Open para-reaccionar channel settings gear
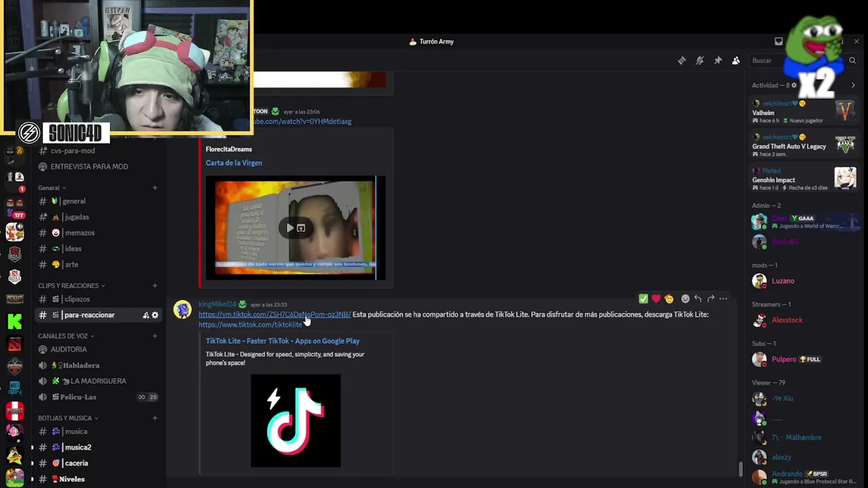Image resolution: width=868 pixels, height=488 pixels. (x=155, y=315)
